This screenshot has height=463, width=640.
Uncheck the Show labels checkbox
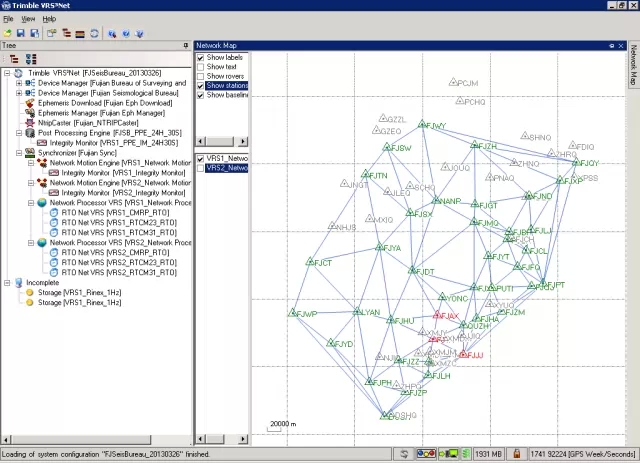(200, 58)
